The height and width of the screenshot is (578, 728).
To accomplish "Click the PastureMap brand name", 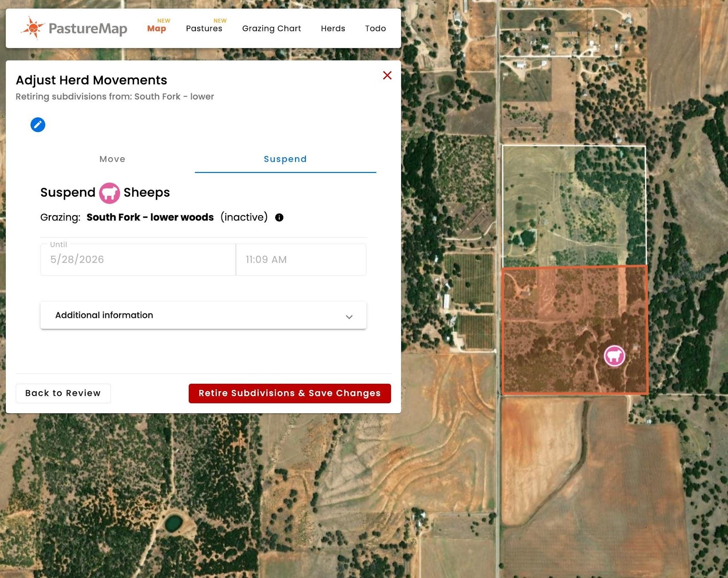I will (x=88, y=28).
